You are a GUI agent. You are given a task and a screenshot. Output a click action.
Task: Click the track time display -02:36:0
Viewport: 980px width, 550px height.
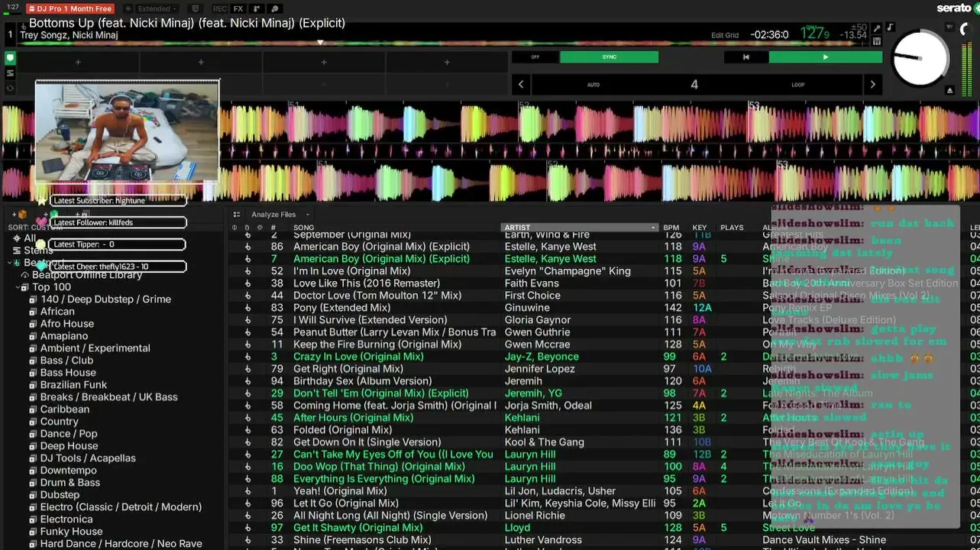coord(769,34)
